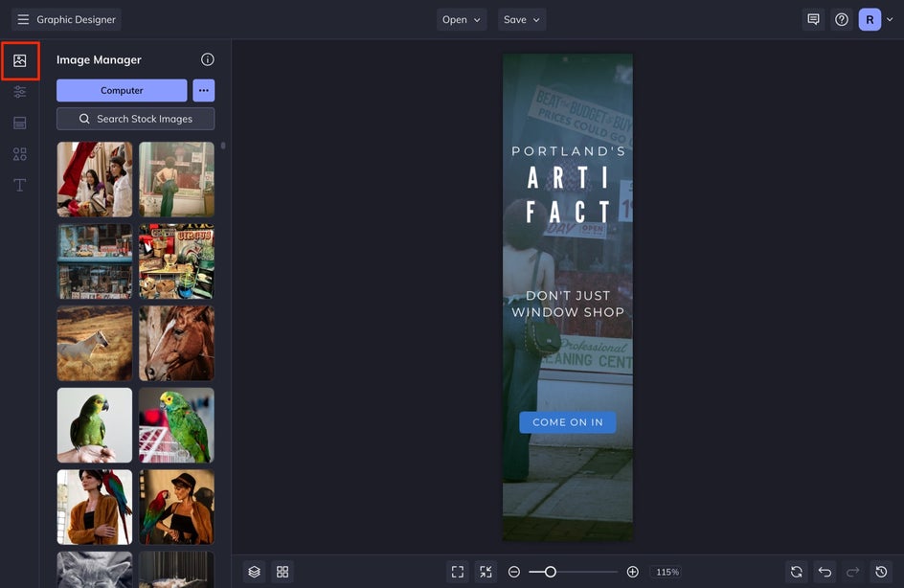Expand the account menu chevron
The height and width of the screenshot is (588, 904).
pyautogui.click(x=890, y=19)
